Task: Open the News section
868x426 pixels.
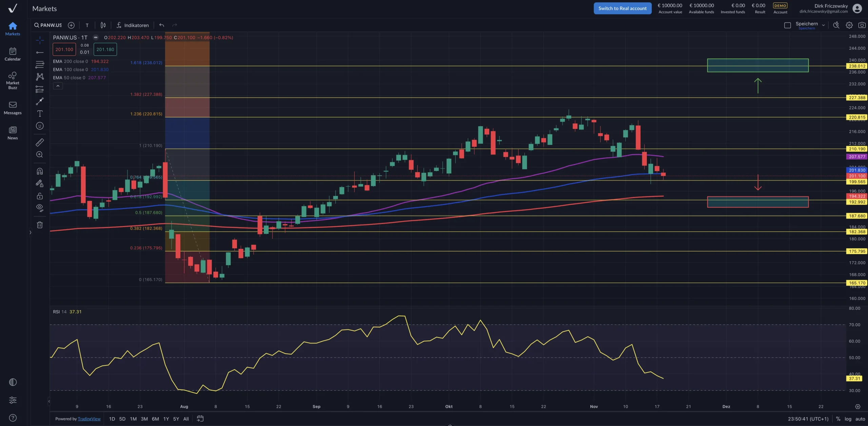Action: click(13, 133)
